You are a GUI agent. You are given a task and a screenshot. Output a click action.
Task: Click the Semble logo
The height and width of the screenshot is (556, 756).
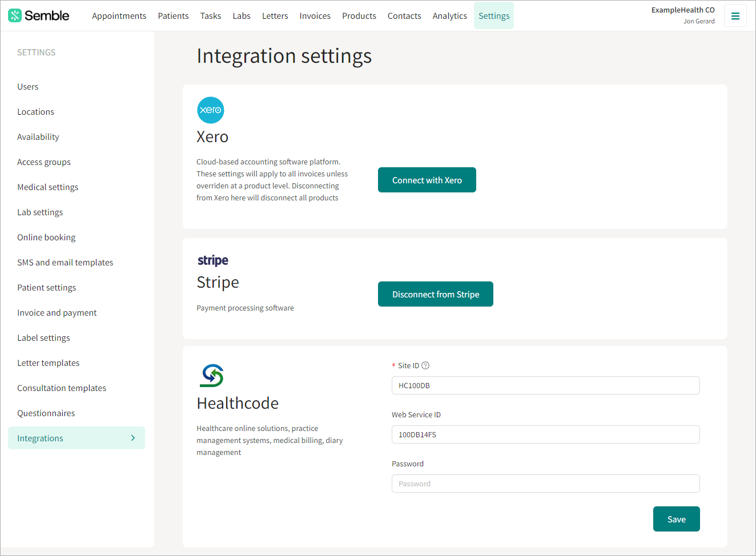[38, 15]
